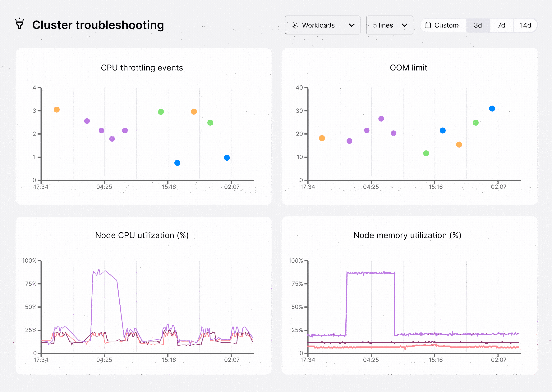Click the chevron arrow on Workloads selector
Screen dimensions: 552x392
coord(352,25)
